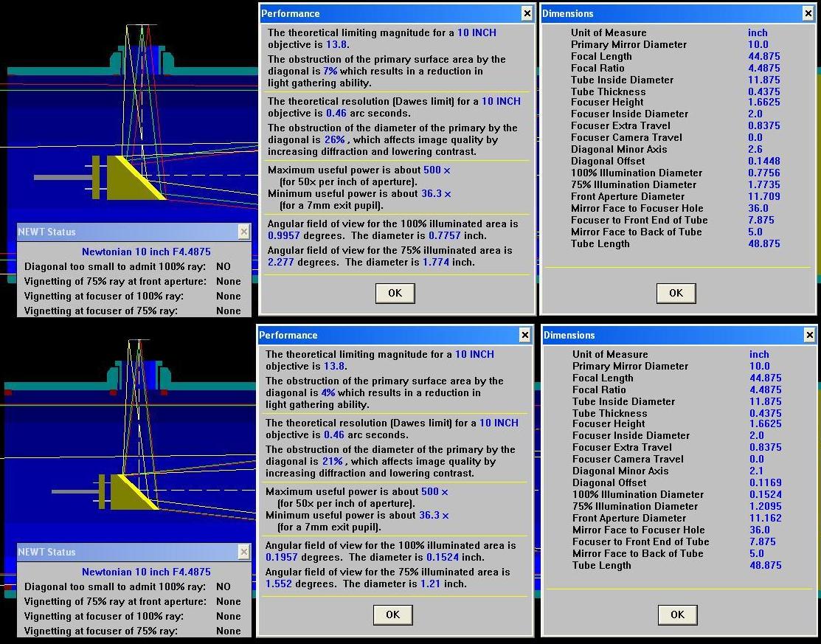This screenshot has width=821, height=644.
Task: Close Dimensions dialog listing 11.162 Front Aperture Diameter
Action: [809, 335]
